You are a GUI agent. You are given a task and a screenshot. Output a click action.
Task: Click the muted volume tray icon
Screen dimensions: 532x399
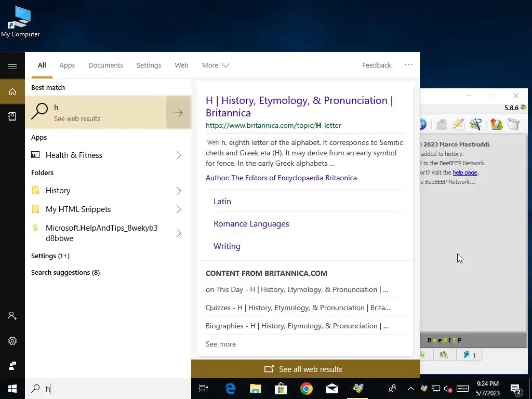pos(448,389)
